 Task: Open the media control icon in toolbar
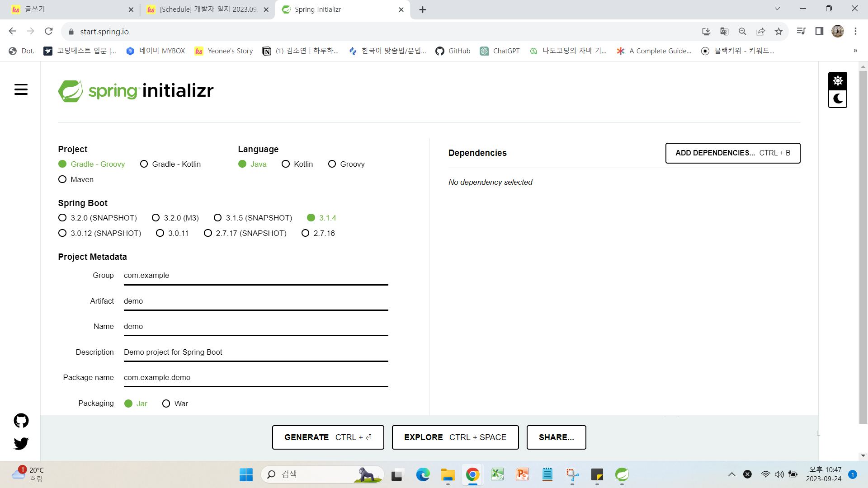[801, 31]
